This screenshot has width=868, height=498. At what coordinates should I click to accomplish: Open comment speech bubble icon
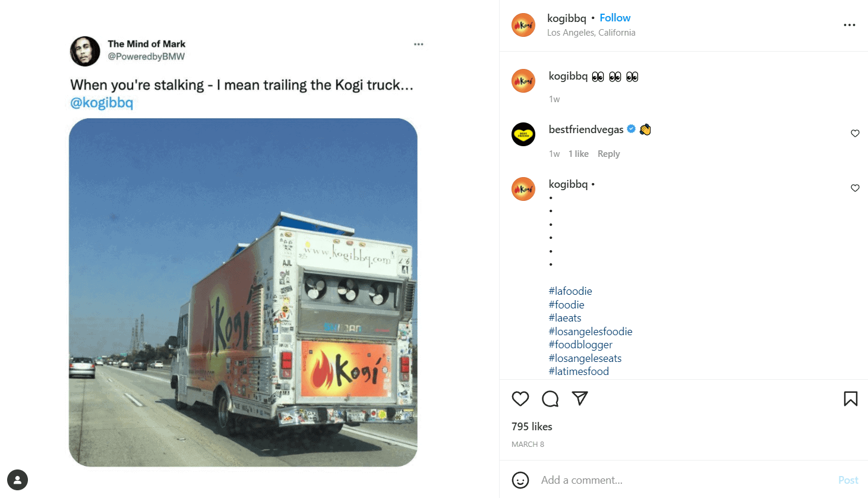click(550, 399)
